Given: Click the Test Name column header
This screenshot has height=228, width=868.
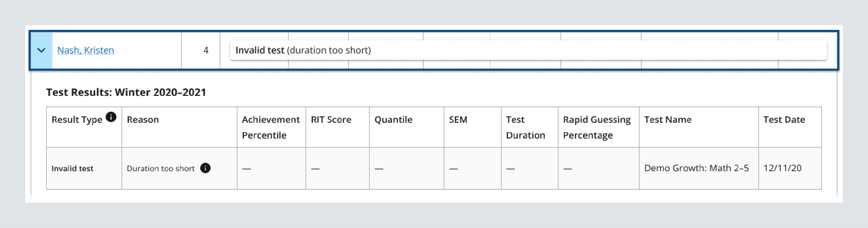Looking at the screenshot, I should click(667, 120).
